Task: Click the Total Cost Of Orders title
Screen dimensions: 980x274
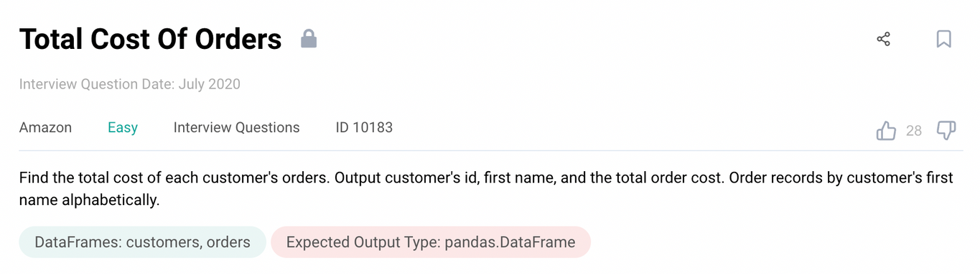Action: click(x=150, y=39)
